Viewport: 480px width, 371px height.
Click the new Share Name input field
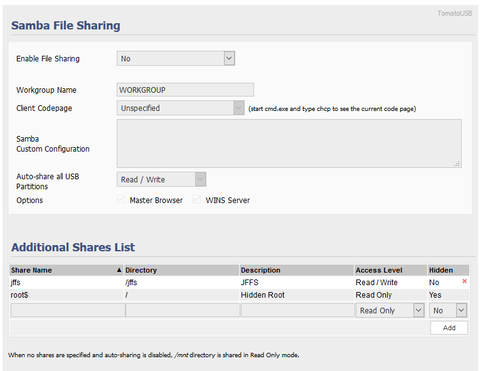click(x=68, y=310)
